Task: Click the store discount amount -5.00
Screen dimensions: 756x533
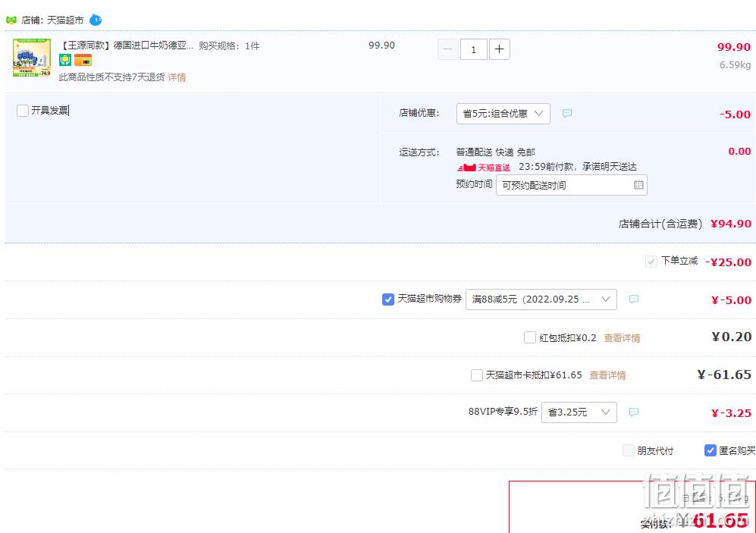Action: 735,114
